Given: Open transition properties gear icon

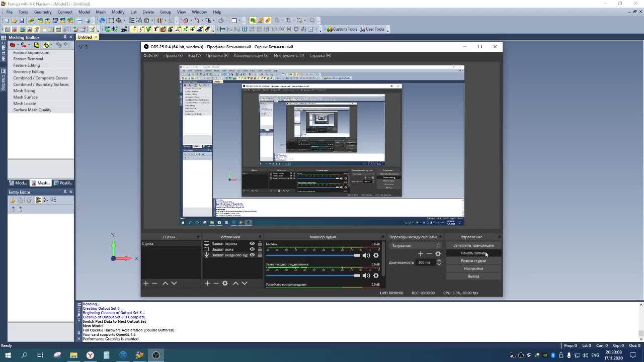Looking at the screenshot, I should (x=438, y=254).
